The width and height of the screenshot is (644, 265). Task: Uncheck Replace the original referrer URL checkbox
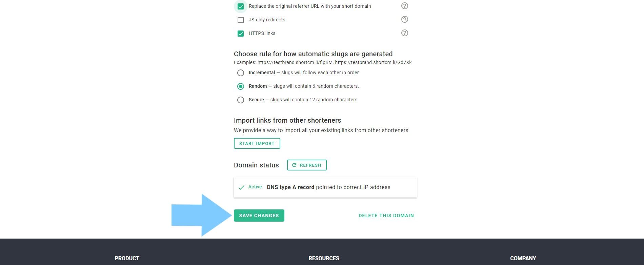(x=241, y=6)
